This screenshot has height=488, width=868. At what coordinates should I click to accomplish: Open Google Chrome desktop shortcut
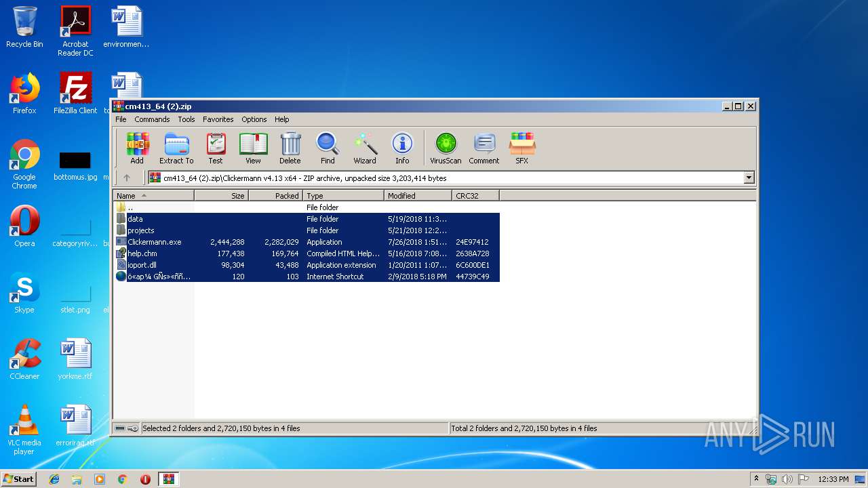pyautogui.click(x=24, y=164)
